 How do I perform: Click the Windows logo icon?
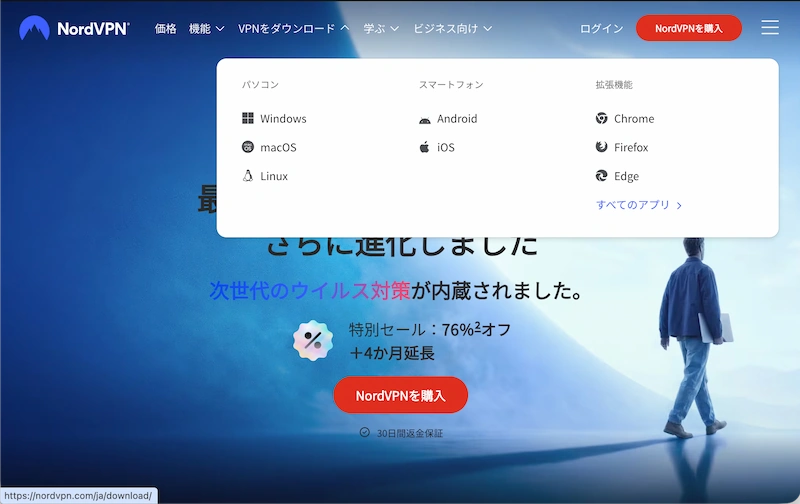[x=247, y=118]
